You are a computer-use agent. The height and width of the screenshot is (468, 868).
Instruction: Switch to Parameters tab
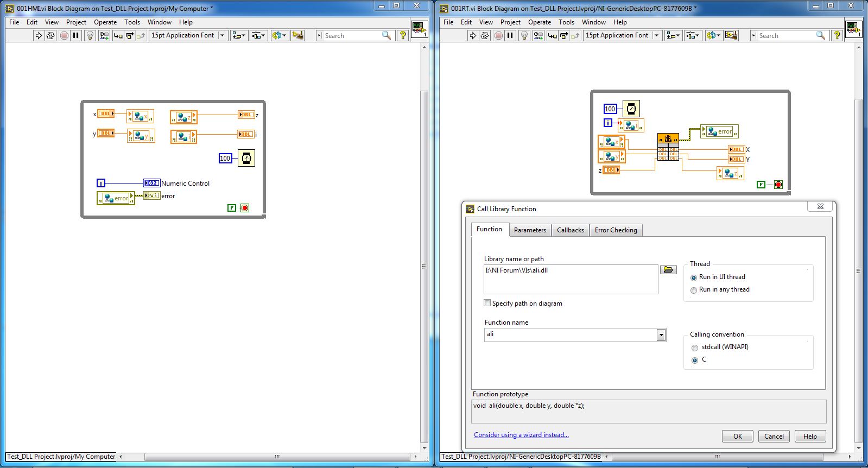pyautogui.click(x=530, y=230)
